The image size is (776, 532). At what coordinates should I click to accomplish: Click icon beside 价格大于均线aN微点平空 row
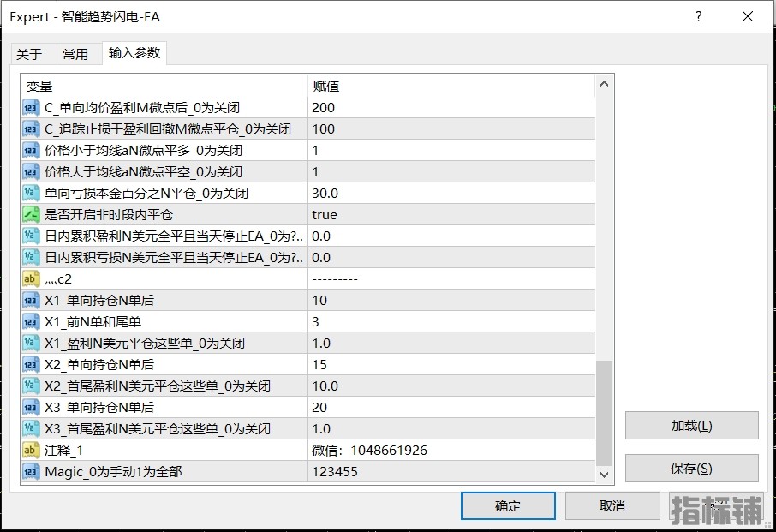[x=31, y=172]
